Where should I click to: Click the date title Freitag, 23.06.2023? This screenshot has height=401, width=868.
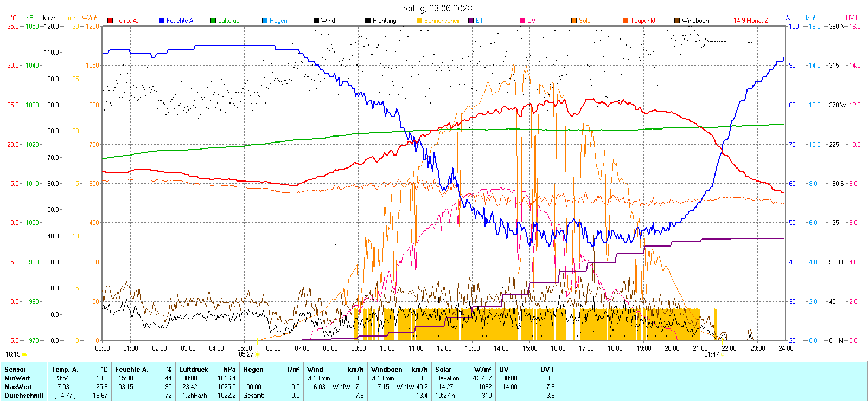point(435,8)
